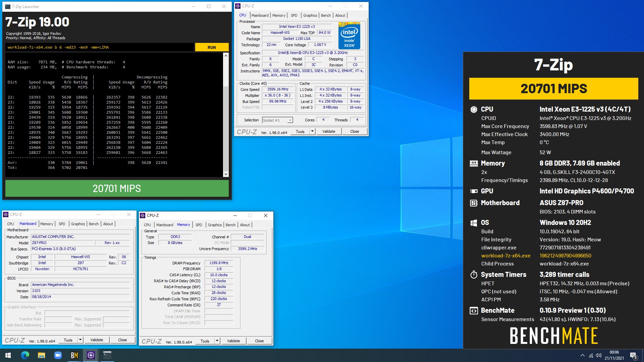Open network status tray icon

(591, 355)
